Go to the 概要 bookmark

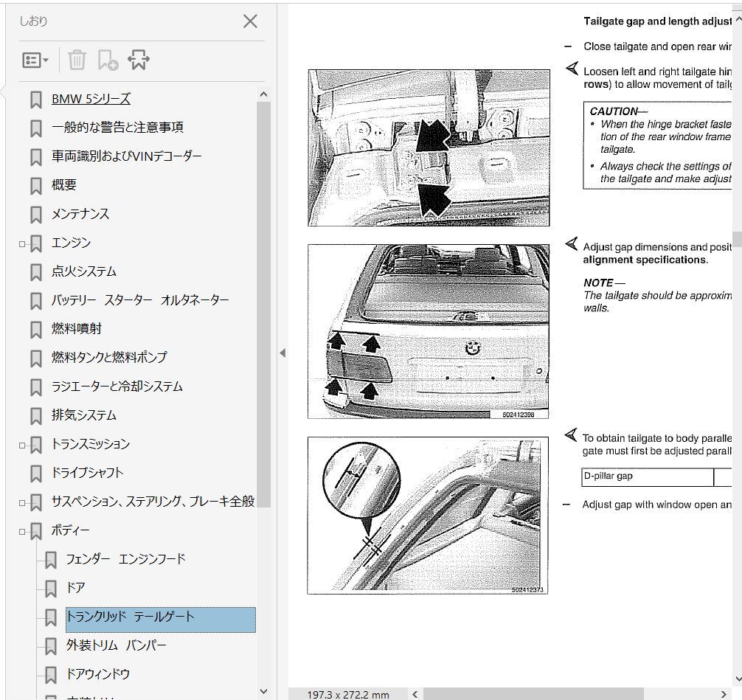pyautogui.click(x=64, y=185)
